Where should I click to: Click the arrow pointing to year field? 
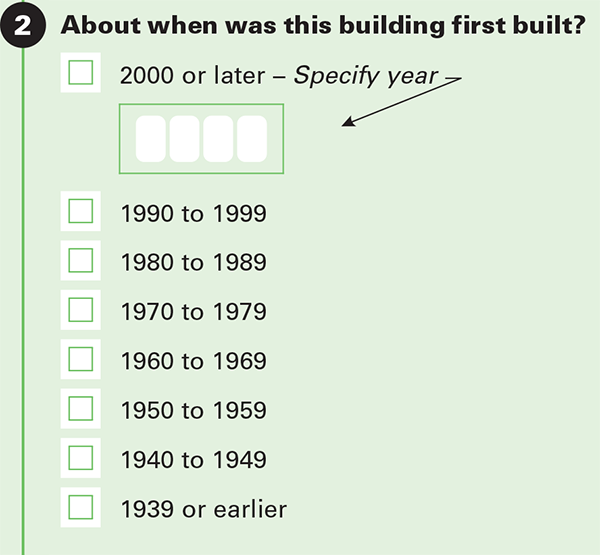pos(402,102)
